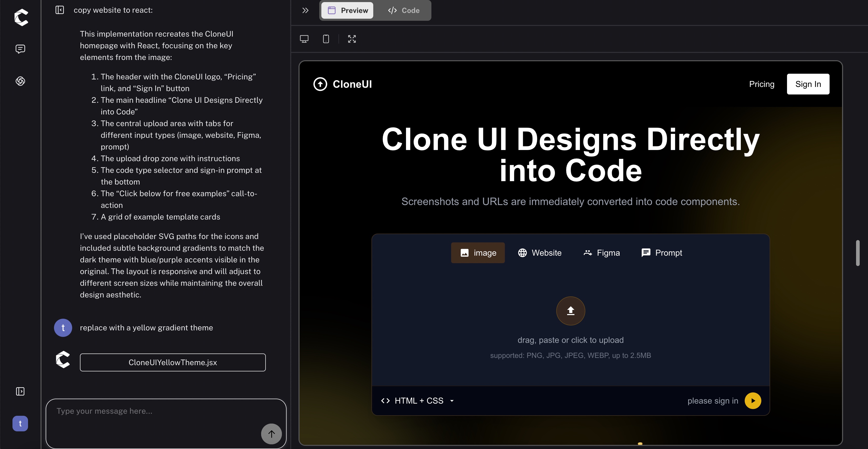Click the 'replace with a yellow gradient theme' message
The image size is (868, 449).
[146, 328]
